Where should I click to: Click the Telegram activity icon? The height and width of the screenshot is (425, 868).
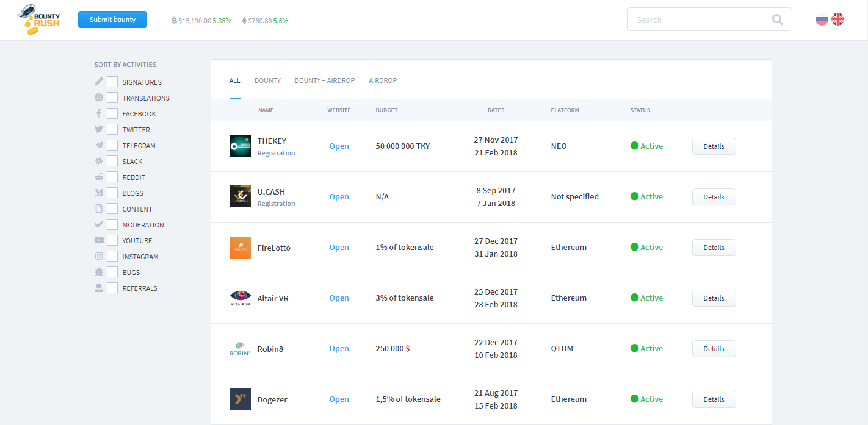point(98,145)
